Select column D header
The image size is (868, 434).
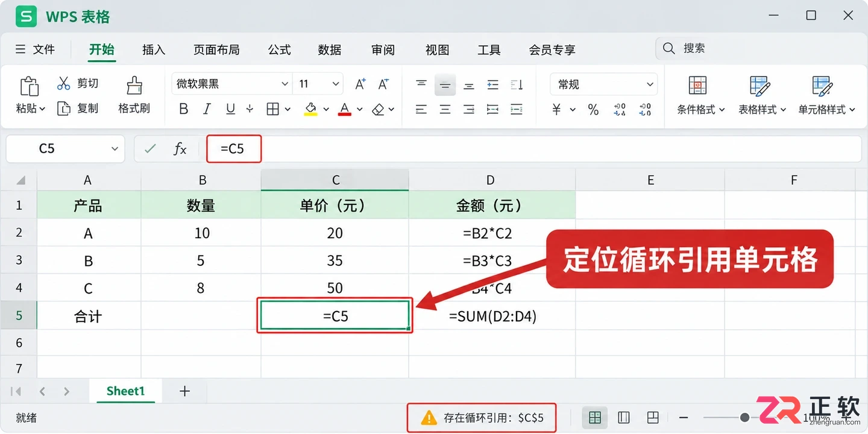pyautogui.click(x=491, y=180)
